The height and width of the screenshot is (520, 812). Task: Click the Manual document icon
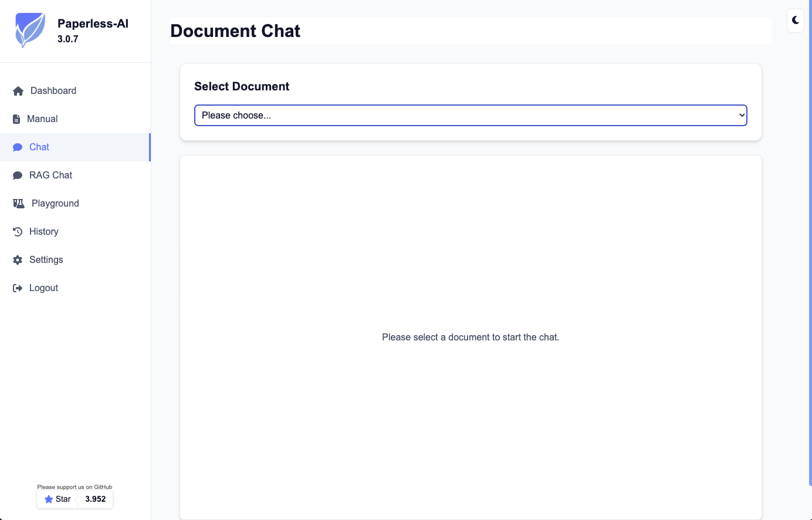tap(16, 119)
